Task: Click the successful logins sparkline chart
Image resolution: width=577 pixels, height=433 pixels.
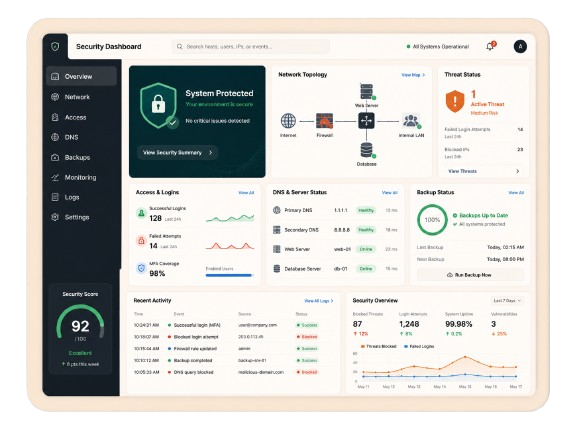Action: pos(230,218)
